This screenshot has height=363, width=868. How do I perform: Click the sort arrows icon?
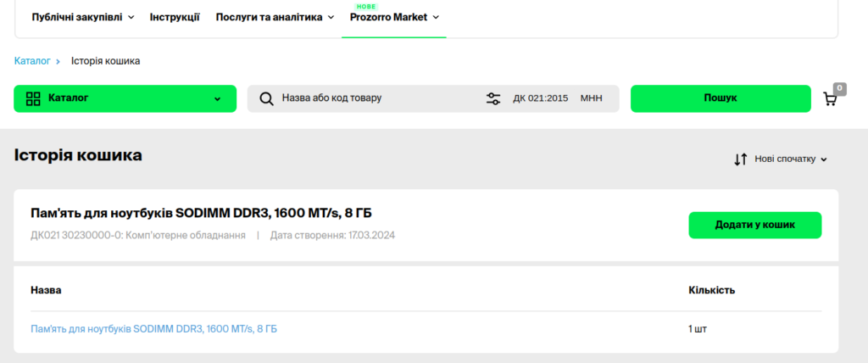click(740, 159)
